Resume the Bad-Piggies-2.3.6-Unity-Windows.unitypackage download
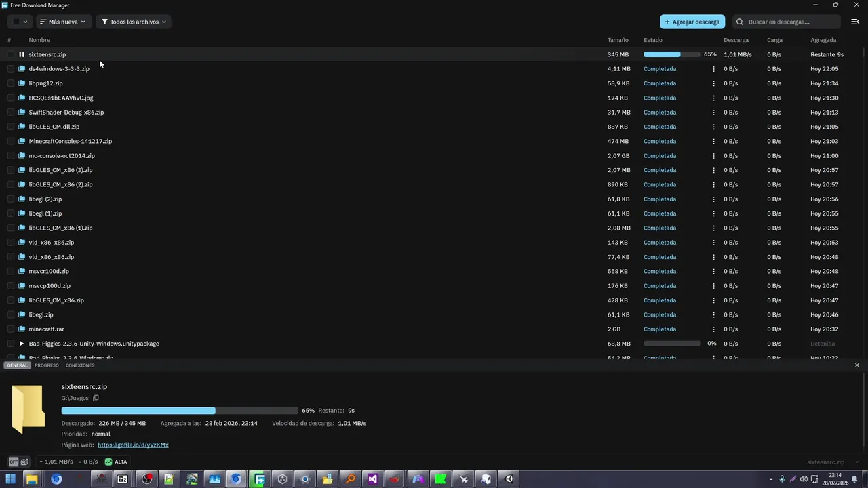 click(x=22, y=344)
